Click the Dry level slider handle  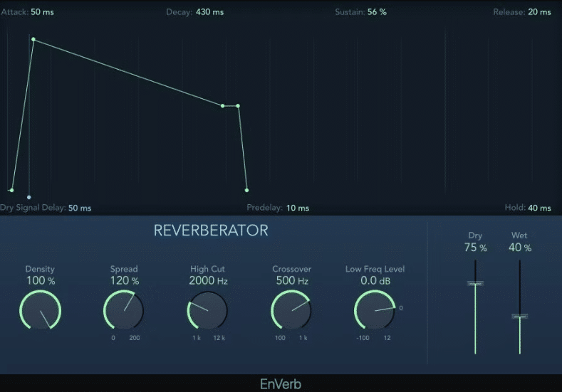pyautogui.click(x=475, y=283)
